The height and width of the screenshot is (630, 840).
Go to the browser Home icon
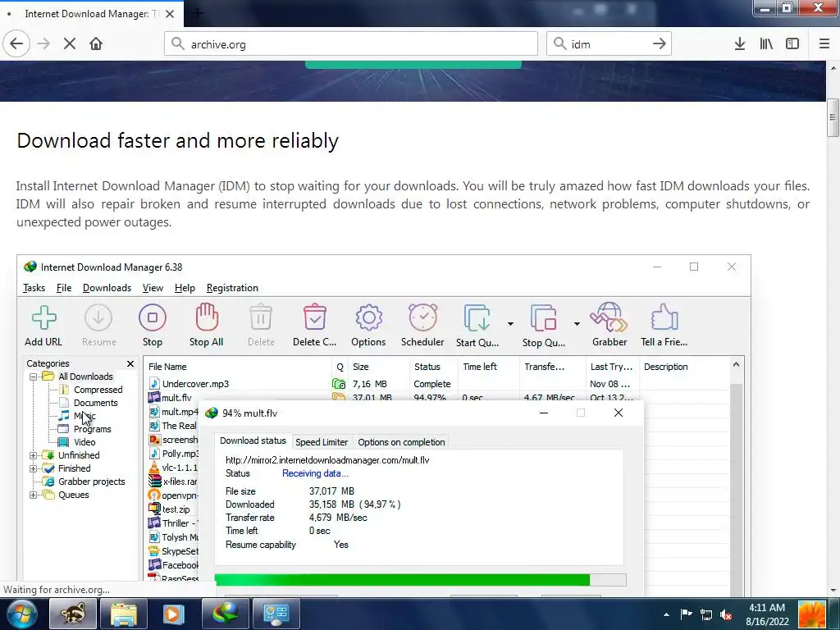point(96,44)
